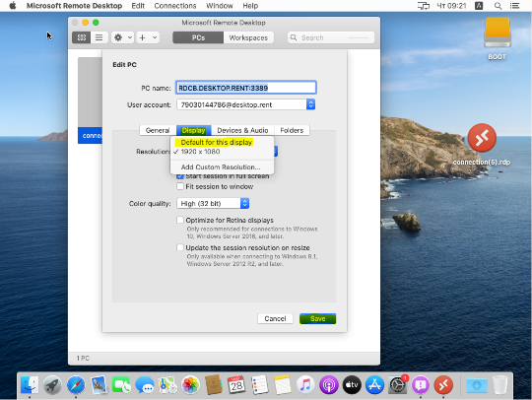Open Feedback Assistant from the Dock
Viewport: 532px width, 400px height.
(x=421, y=385)
